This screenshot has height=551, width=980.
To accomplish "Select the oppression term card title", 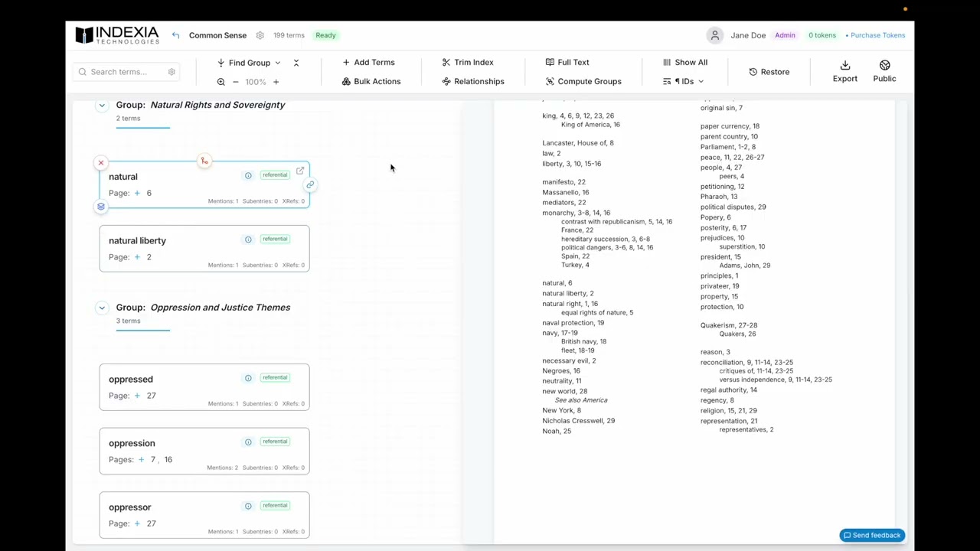I will tap(132, 443).
